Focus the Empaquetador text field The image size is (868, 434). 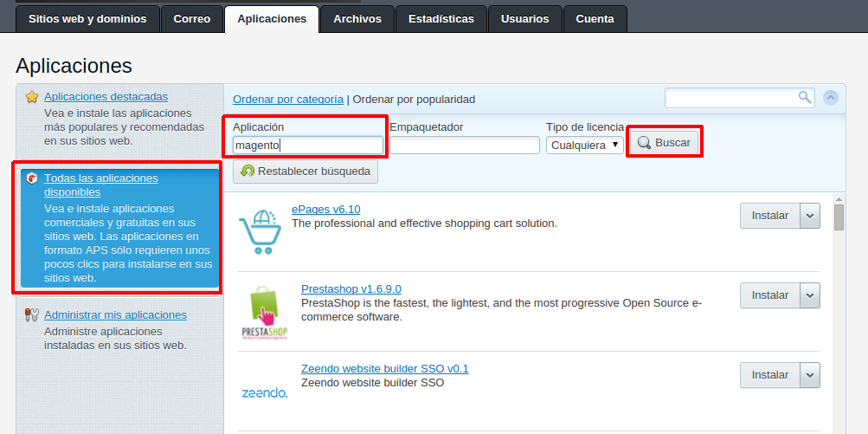click(x=465, y=145)
